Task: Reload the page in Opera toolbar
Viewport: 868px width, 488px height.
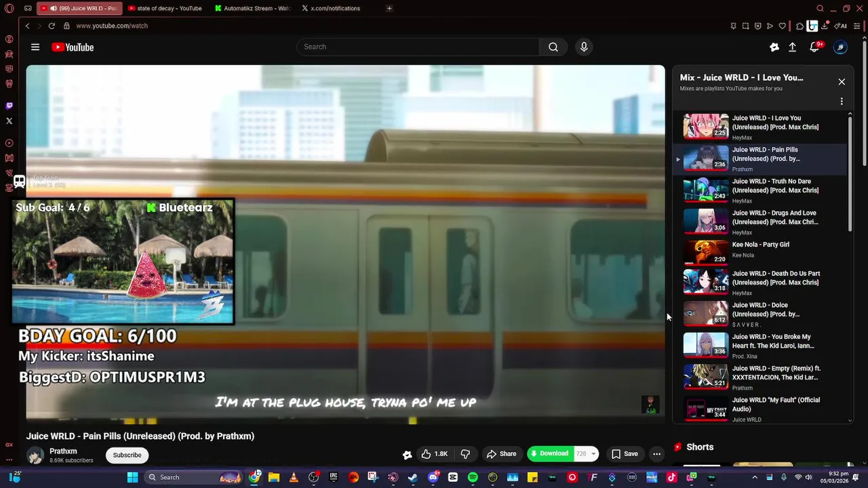Action: pyautogui.click(x=52, y=26)
